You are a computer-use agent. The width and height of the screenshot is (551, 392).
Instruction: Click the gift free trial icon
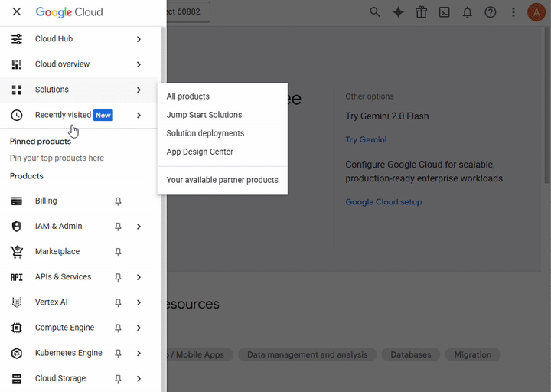(421, 12)
